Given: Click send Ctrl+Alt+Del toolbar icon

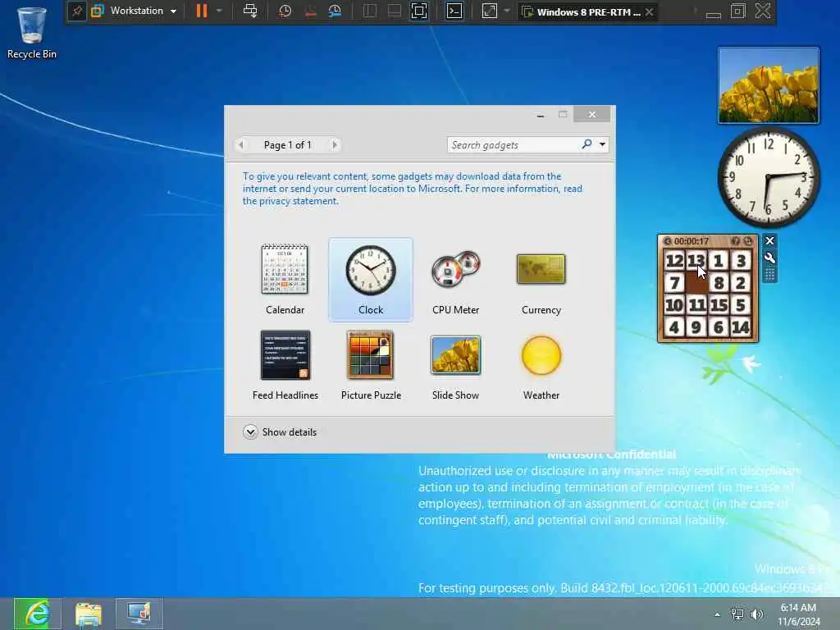Looking at the screenshot, I should (x=250, y=11).
